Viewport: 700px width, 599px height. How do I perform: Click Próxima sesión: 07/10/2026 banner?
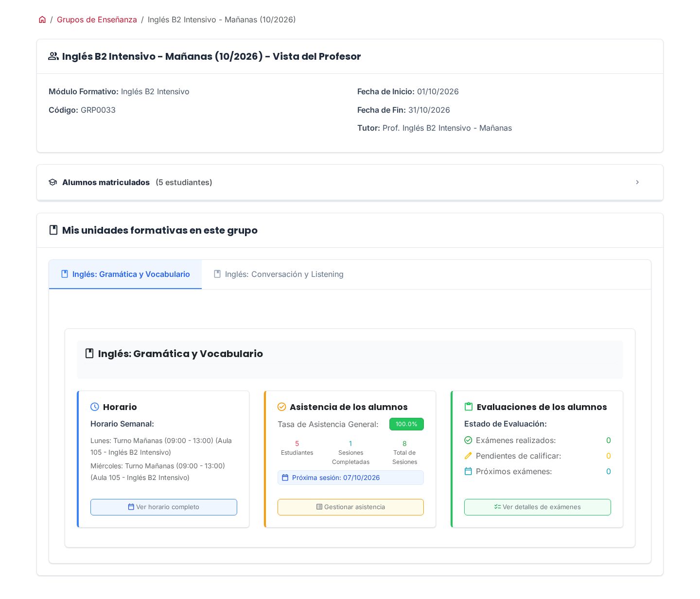click(x=350, y=478)
